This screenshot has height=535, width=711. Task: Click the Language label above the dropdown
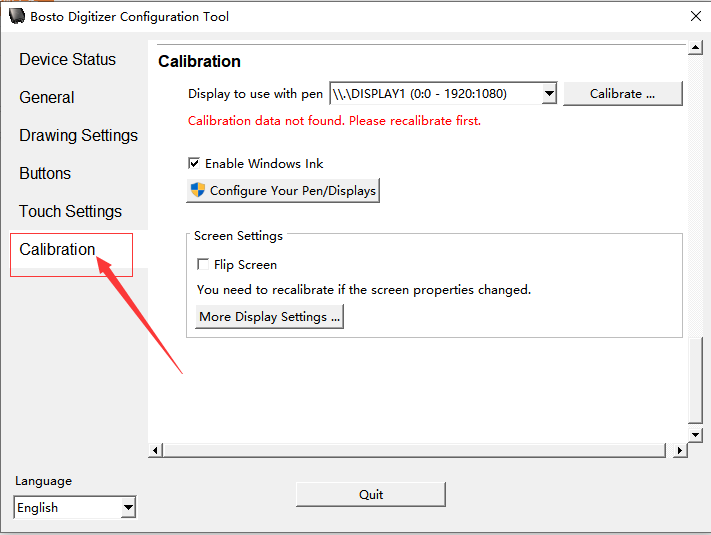point(44,481)
